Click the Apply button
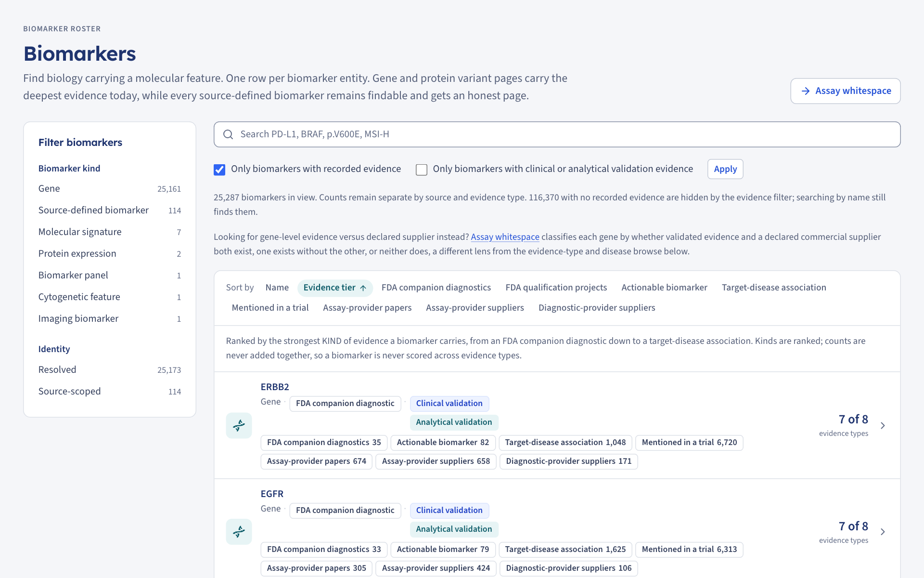924x578 pixels. click(725, 169)
